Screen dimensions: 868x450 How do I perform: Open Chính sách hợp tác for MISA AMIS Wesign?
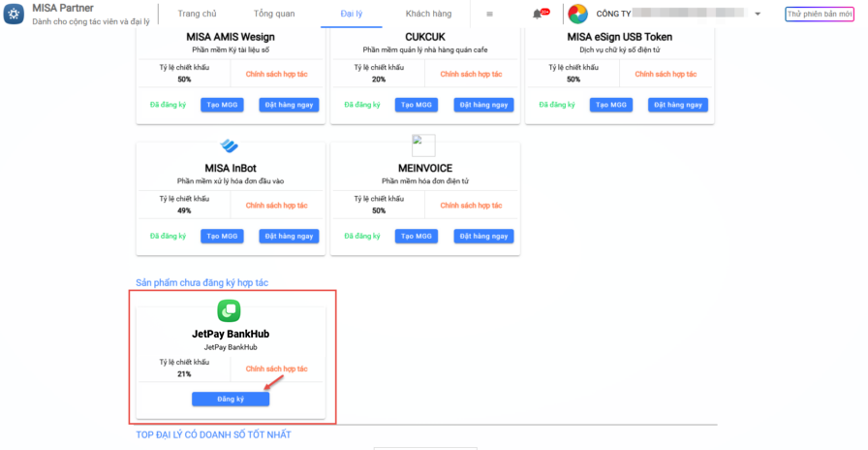tap(277, 75)
